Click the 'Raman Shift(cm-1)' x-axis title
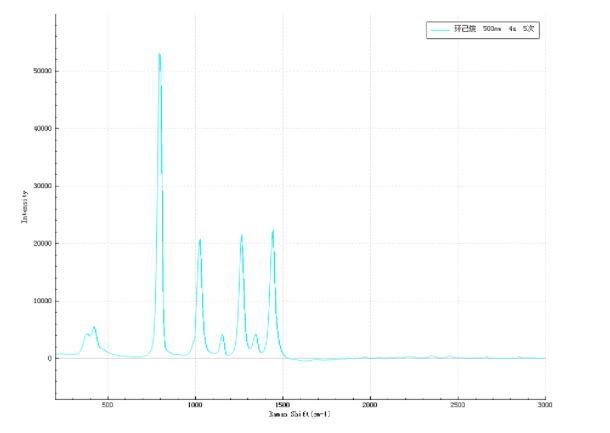Image resolution: width=610 pixels, height=433 pixels. (301, 413)
